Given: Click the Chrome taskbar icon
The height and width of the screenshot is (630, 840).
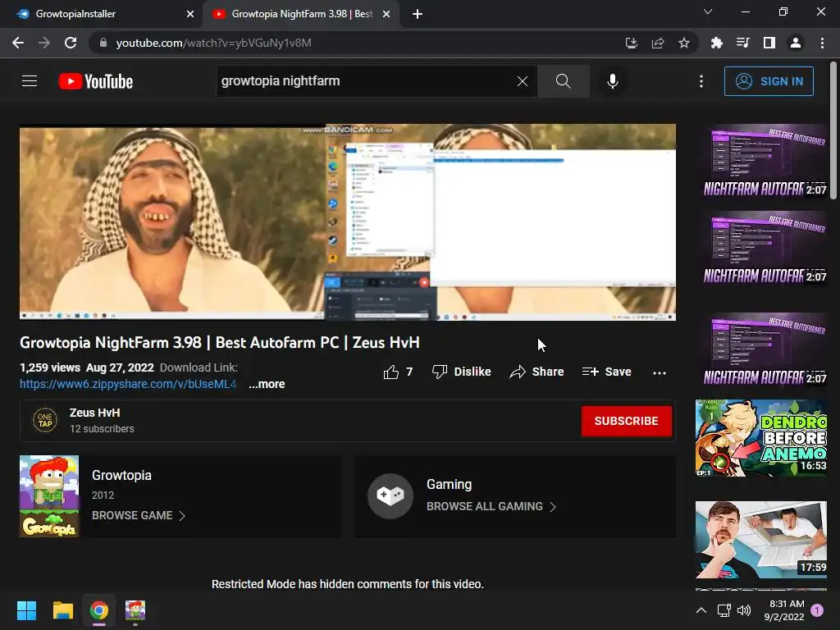Looking at the screenshot, I should pyautogui.click(x=99, y=610).
